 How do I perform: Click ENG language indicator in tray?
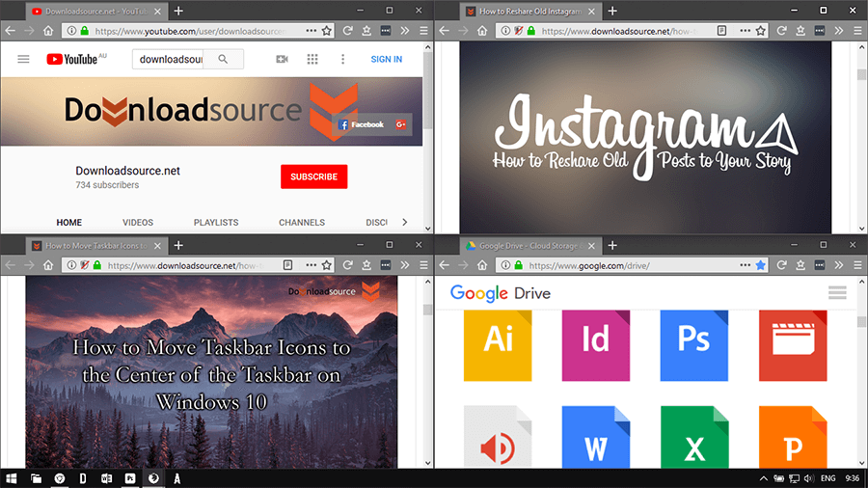(828, 478)
